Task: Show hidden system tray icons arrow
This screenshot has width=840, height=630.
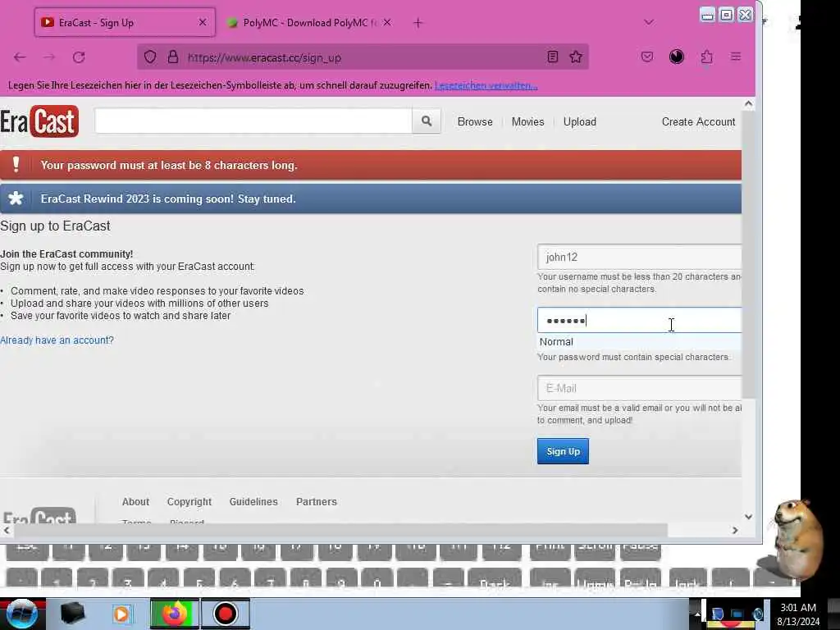Action: 697,614
